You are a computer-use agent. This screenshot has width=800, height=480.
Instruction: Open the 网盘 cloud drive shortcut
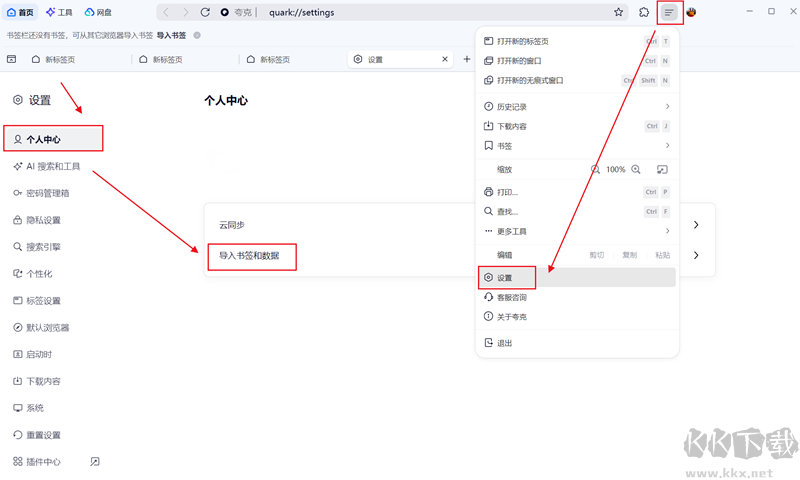(98, 12)
